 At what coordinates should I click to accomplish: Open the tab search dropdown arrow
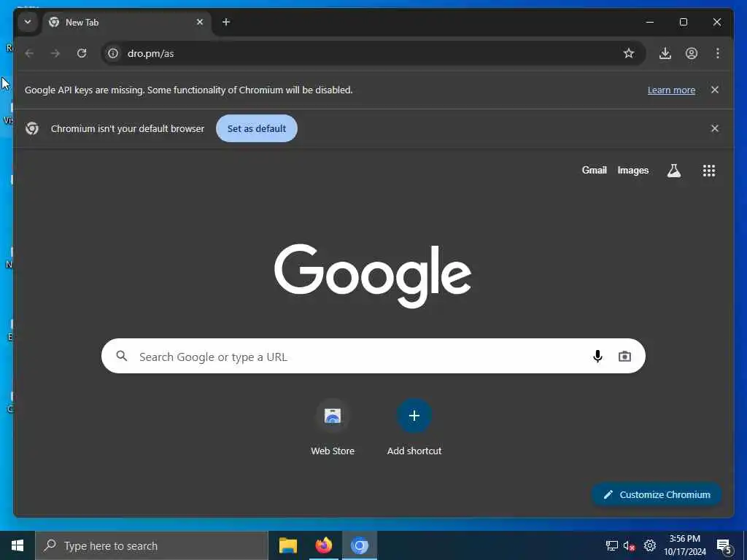click(28, 22)
